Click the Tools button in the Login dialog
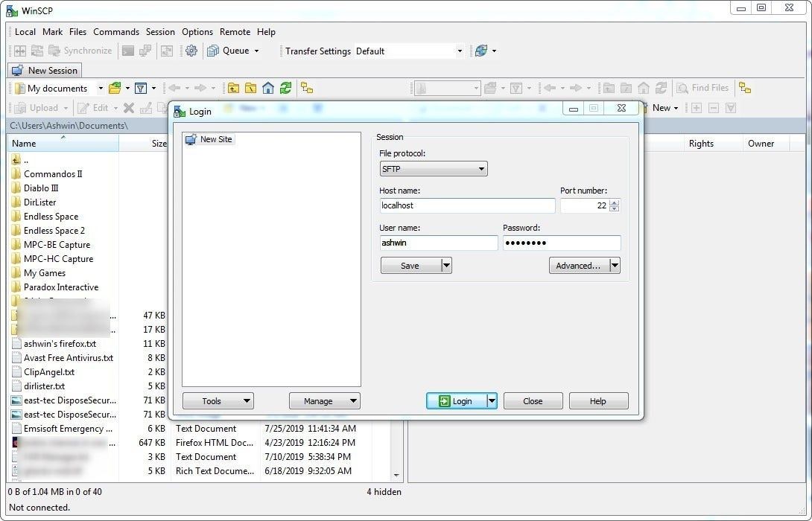This screenshot has height=521, width=812. [x=218, y=400]
